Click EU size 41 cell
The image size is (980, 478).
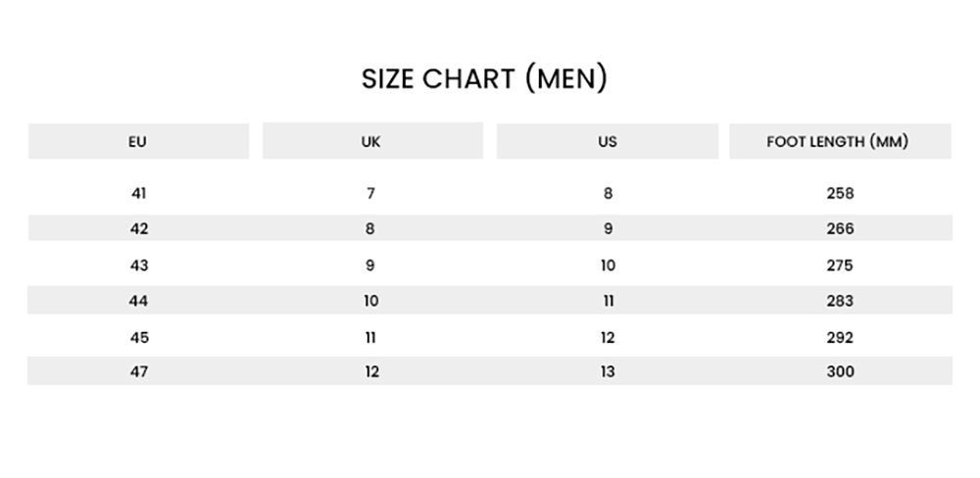139,194
